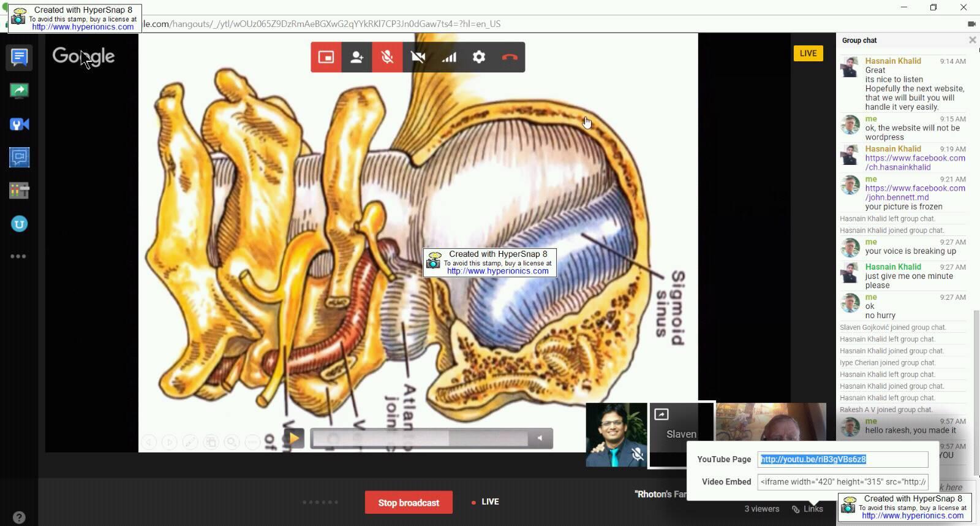Click the Google logo on the video
Image resolution: width=980 pixels, height=526 pixels.
pos(83,56)
